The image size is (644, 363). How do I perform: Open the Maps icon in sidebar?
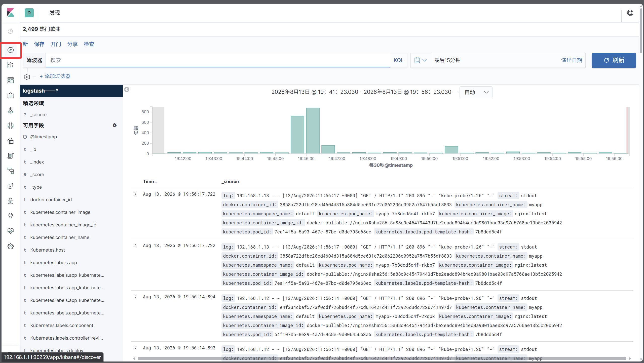11,110
